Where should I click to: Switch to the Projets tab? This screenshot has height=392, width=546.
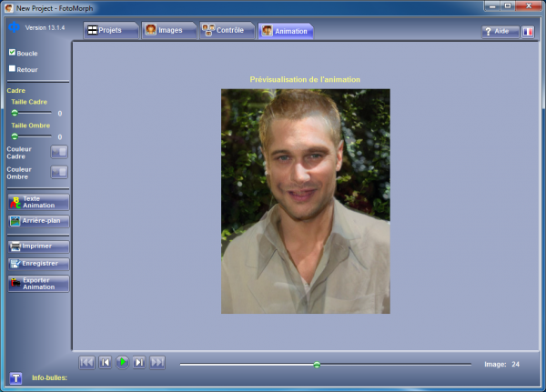click(x=110, y=31)
